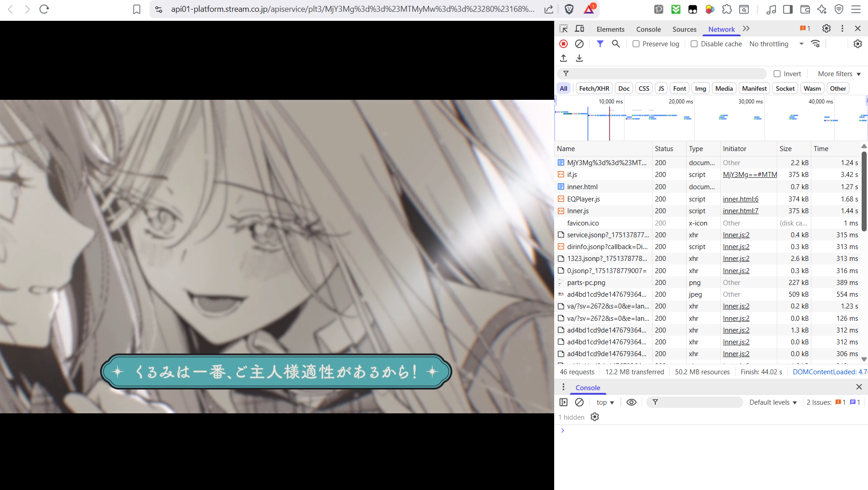Switch to Sources tab
This screenshot has width=868, height=490.
[x=684, y=29]
